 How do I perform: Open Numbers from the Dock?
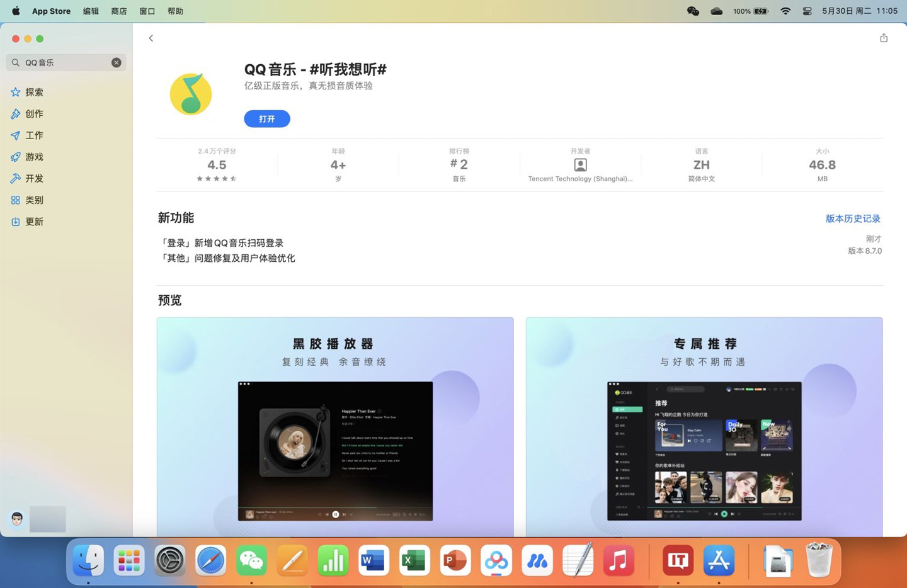(x=333, y=560)
